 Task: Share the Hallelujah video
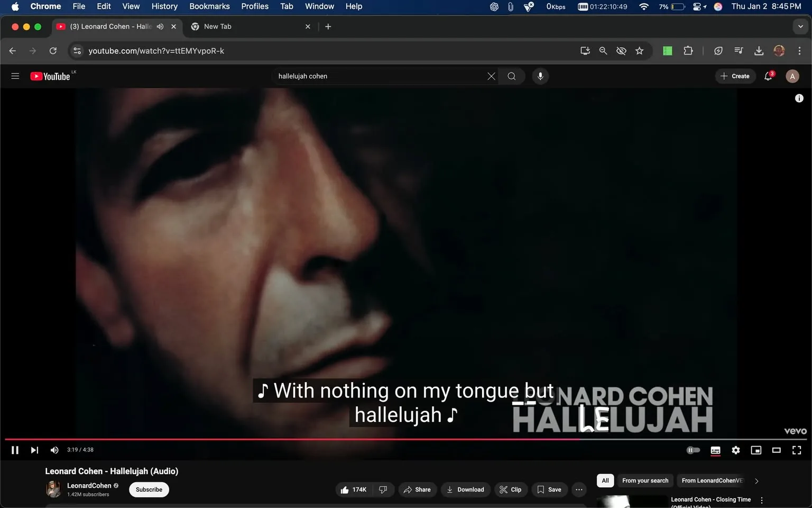(417, 489)
